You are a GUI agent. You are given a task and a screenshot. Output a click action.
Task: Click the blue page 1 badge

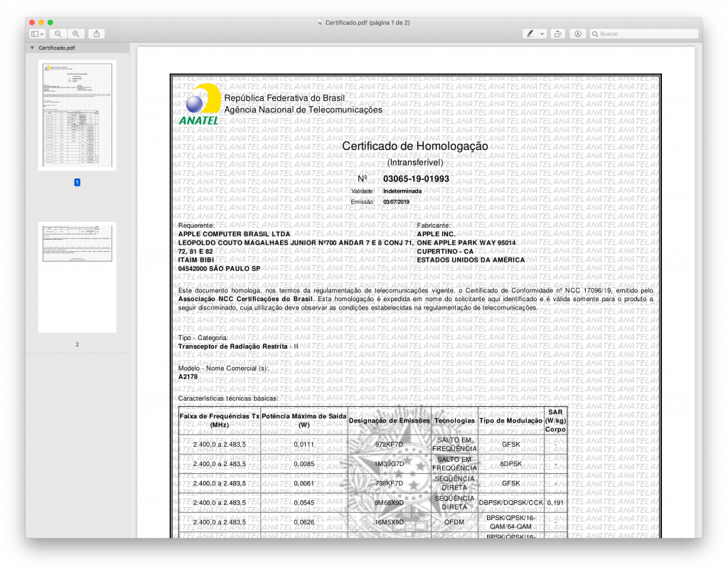pyautogui.click(x=77, y=183)
